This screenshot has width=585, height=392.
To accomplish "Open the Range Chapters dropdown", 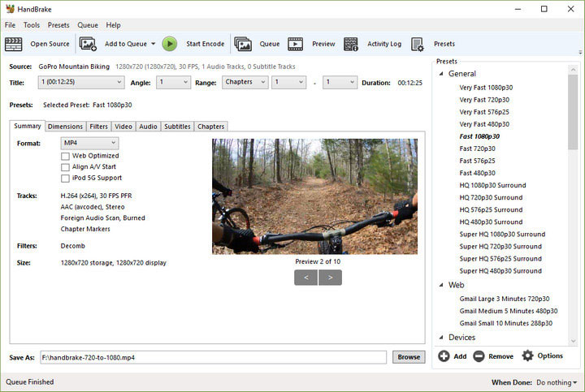I will (x=245, y=82).
